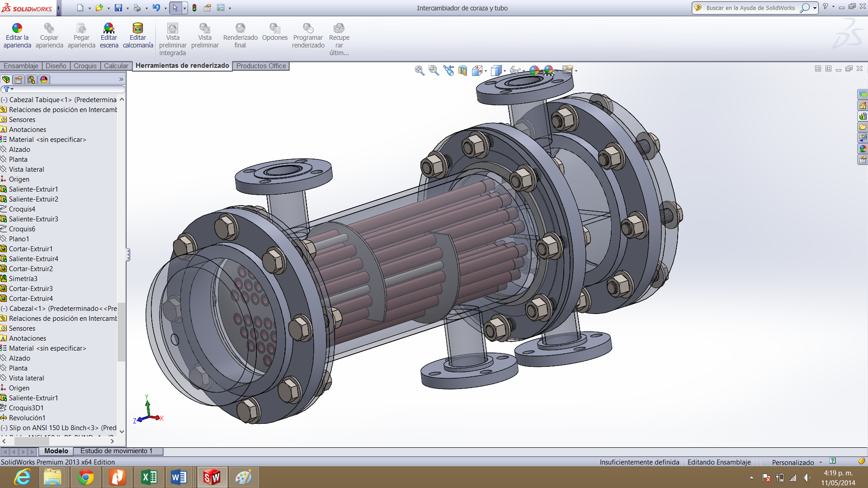Open view orientation dropdown arrow

pos(486,71)
